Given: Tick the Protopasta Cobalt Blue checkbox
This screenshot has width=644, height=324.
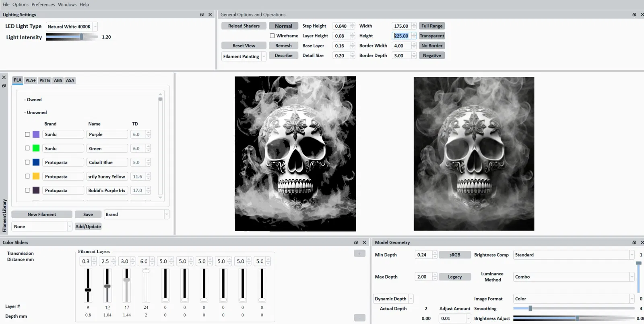Looking at the screenshot, I should 27,162.
